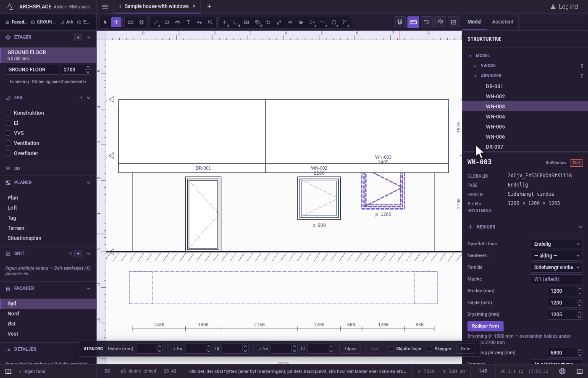
Task: Expand the Vægge tree node
Action: point(475,66)
